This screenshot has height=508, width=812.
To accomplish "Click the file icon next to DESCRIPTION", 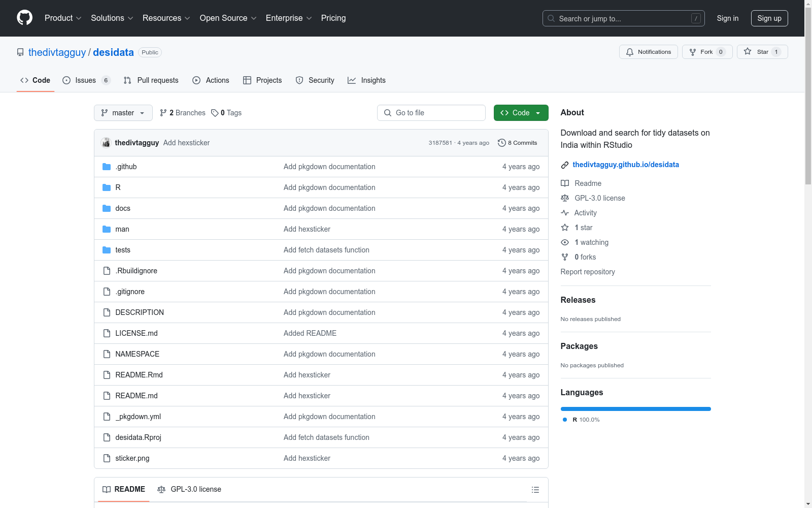I will click(107, 312).
